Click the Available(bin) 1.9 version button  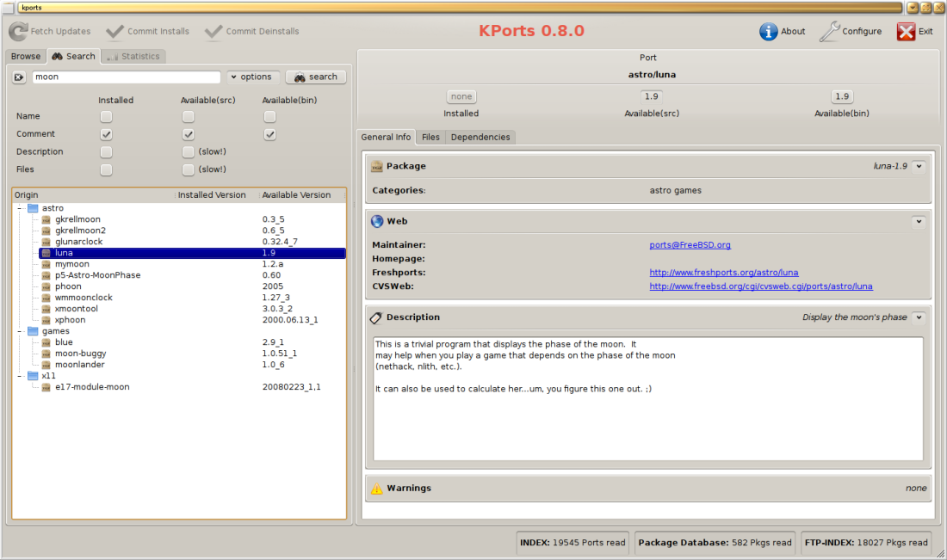click(842, 96)
